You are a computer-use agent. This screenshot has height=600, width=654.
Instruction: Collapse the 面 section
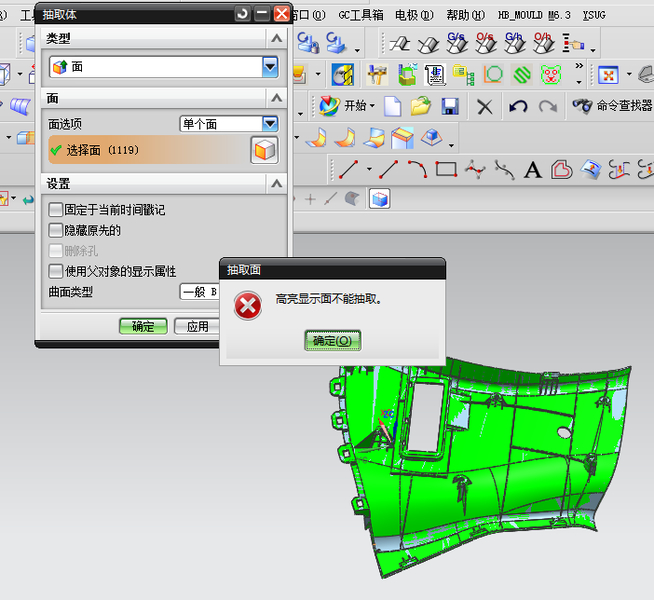click(x=276, y=98)
